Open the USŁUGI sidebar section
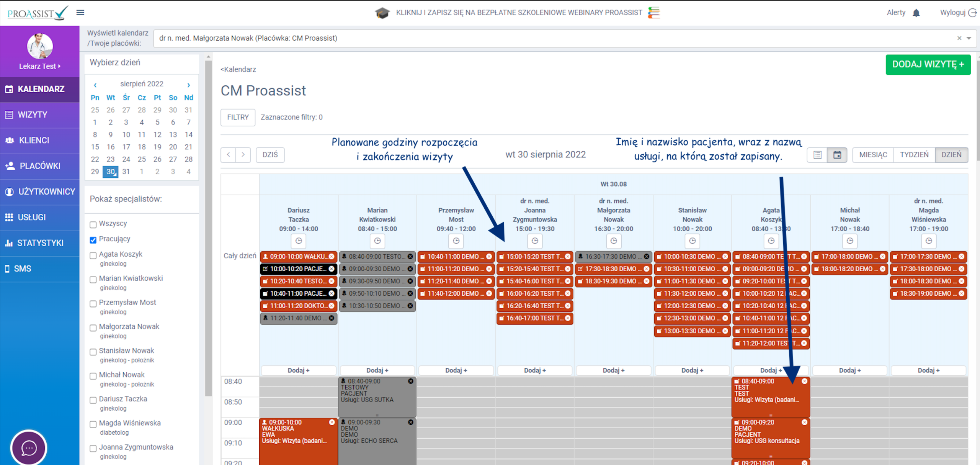 (x=40, y=217)
